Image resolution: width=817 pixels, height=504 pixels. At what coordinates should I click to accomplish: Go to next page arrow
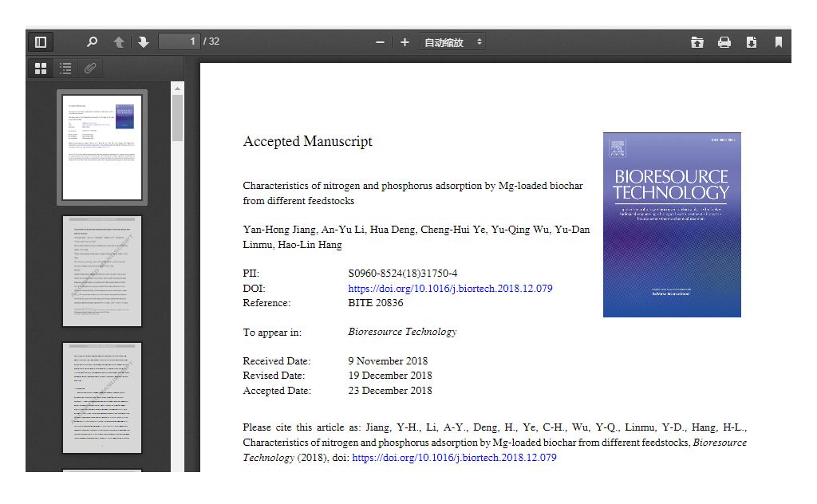coord(144,42)
